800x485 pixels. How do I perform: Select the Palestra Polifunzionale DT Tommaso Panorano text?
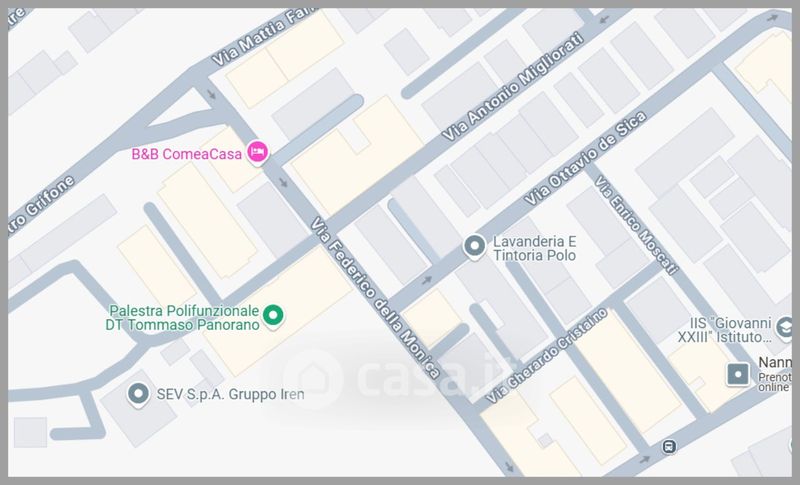[x=183, y=317]
